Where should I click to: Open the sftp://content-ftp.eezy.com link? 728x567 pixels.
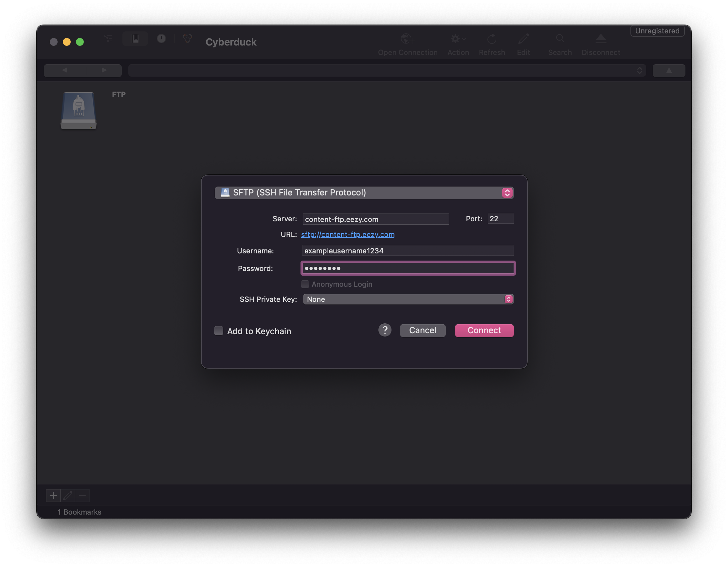(x=348, y=234)
